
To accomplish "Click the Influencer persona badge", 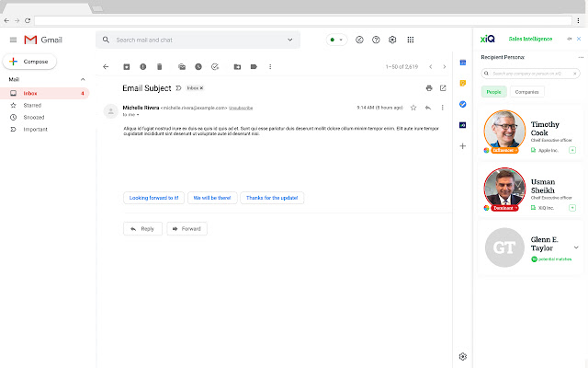I will [504, 150].
